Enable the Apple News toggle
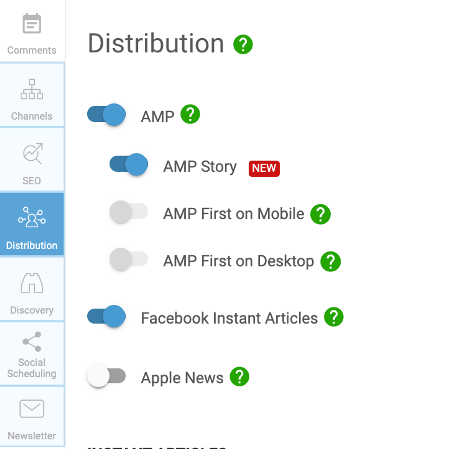 click(106, 376)
